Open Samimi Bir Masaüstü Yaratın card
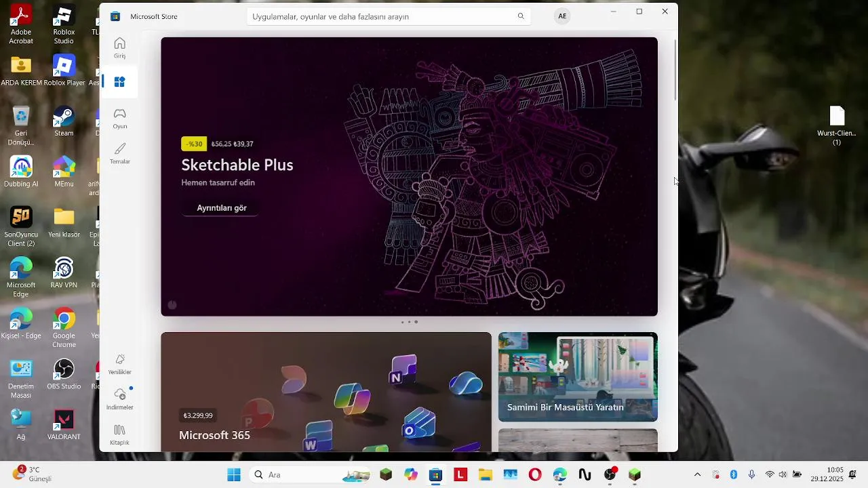868x488 pixels. click(578, 377)
